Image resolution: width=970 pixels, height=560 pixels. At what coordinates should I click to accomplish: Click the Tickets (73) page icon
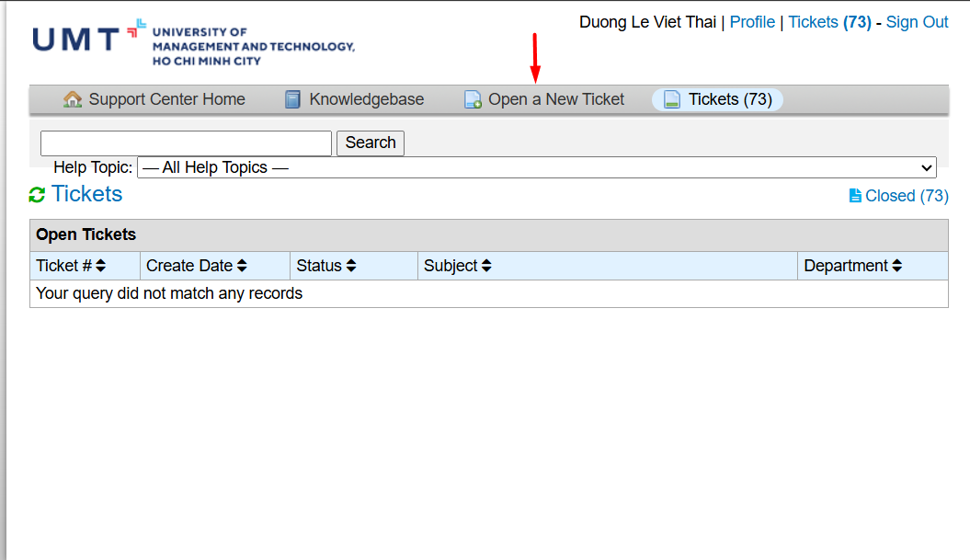[672, 99]
